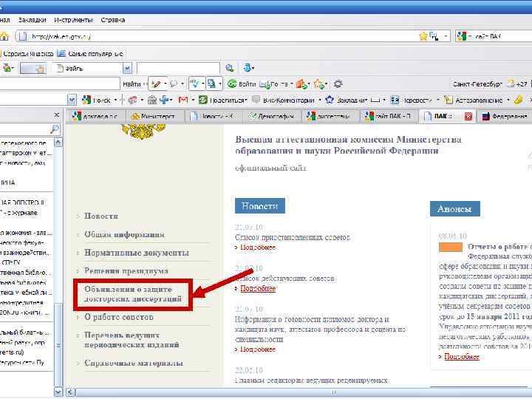Image resolution: width=532 pixels, height=399 pixels.
Task: Click the Home icon beside the address bar
Action: [4, 36]
